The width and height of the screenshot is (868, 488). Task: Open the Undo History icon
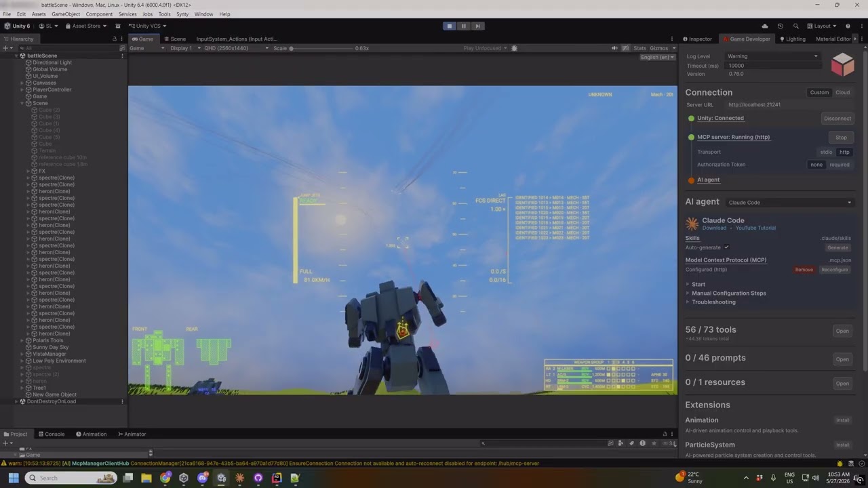click(781, 26)
